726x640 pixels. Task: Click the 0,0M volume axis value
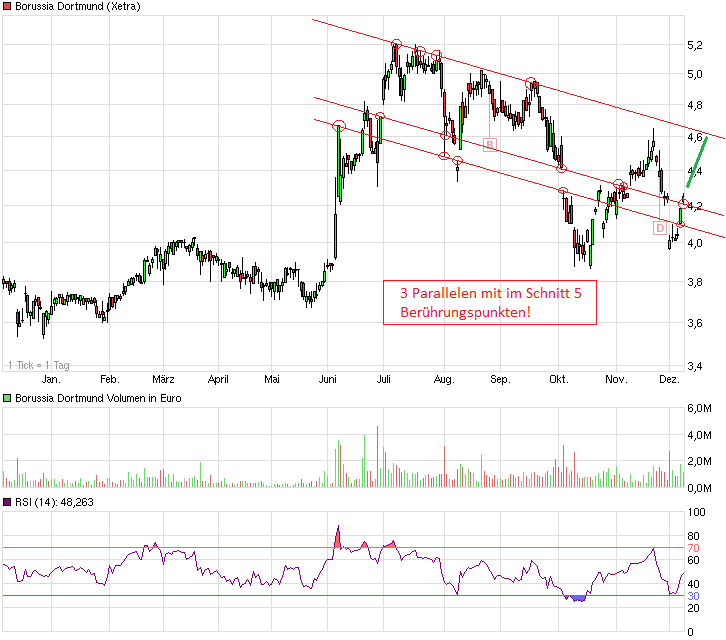(x=699, y=488)
